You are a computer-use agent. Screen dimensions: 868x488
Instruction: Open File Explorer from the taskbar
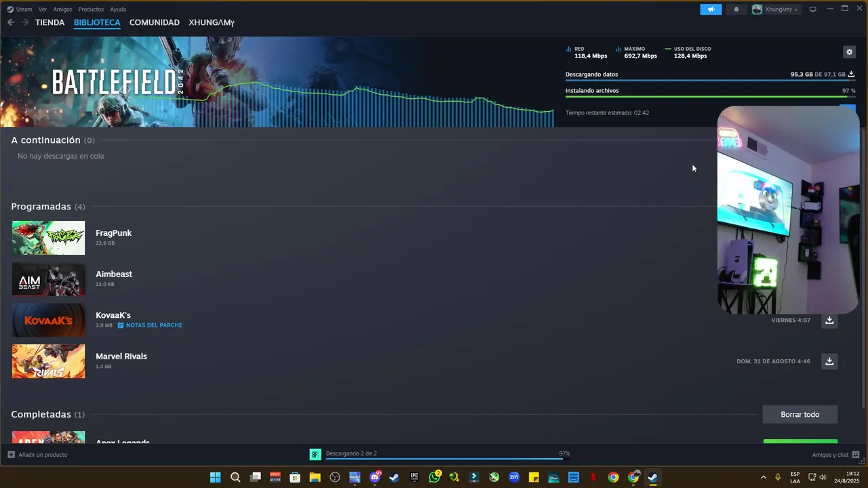tap(315, 477)
